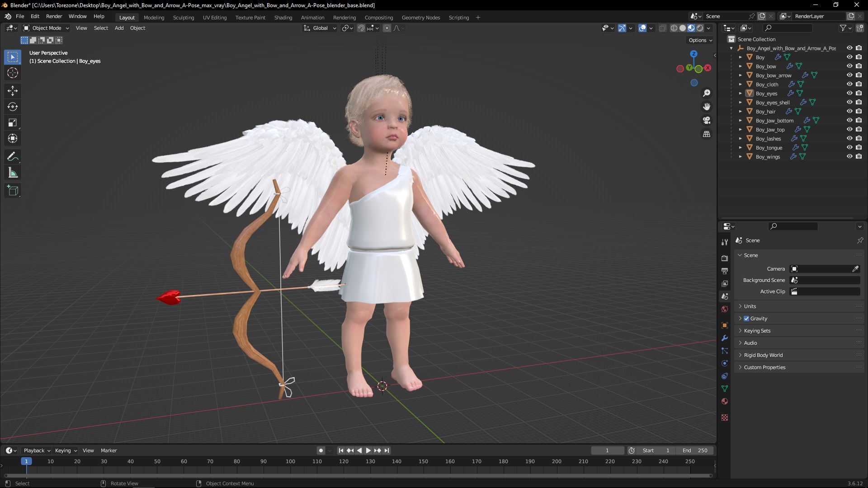Open the File menu
Screen dimensions: 868x488
point(20,16)
